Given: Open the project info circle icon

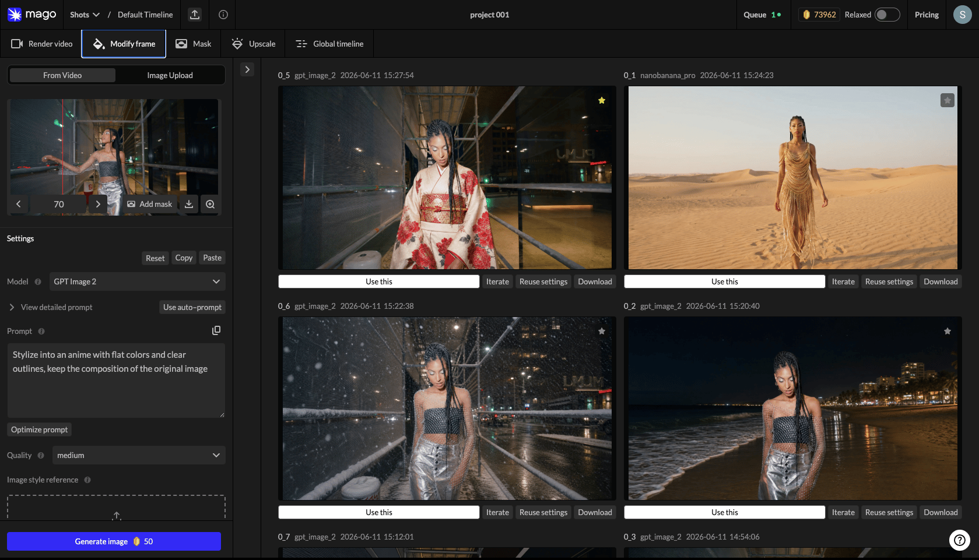Looking at the screenshot, I should click(223, 15).
